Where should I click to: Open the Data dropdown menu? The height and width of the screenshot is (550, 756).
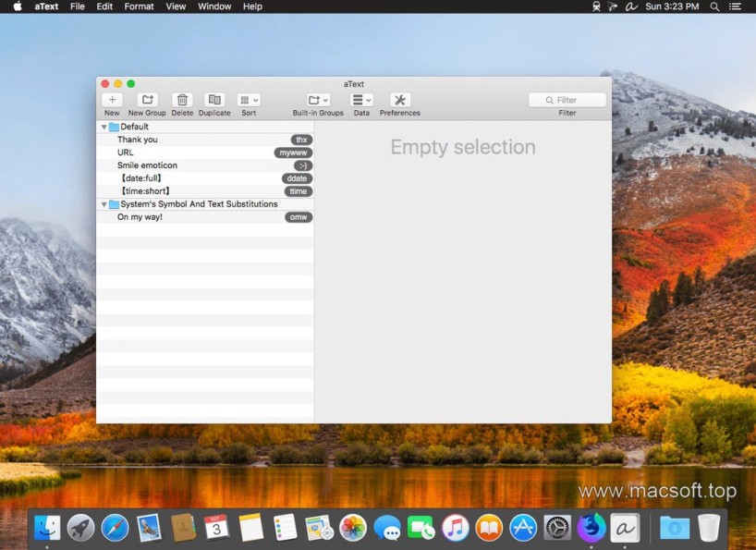pyautogui.click(x=361, y=100)
